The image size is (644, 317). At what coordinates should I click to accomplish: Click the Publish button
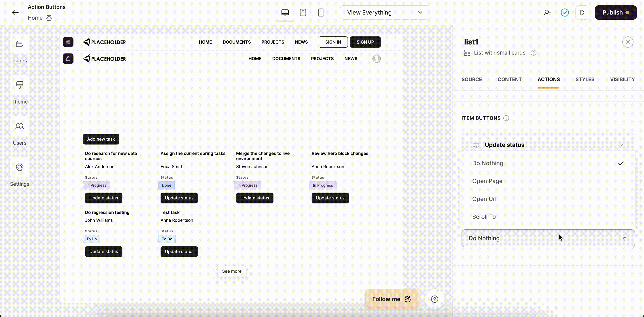pos(615,13)
